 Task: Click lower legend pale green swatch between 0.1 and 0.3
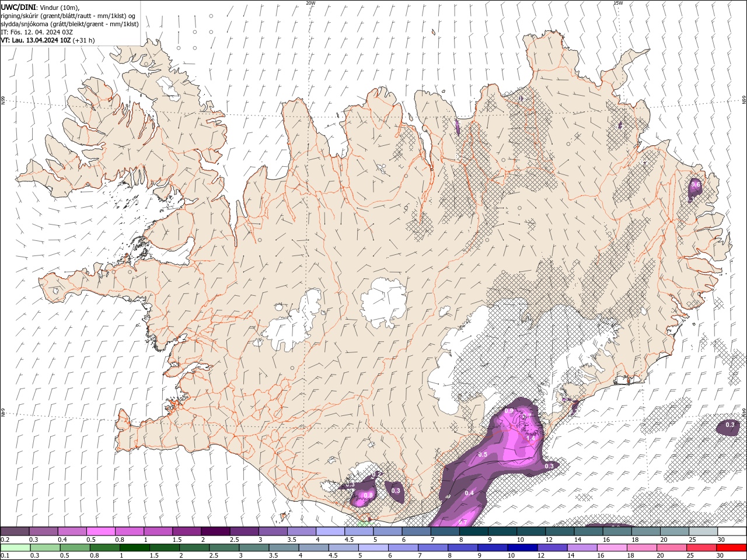click(15, 548)
